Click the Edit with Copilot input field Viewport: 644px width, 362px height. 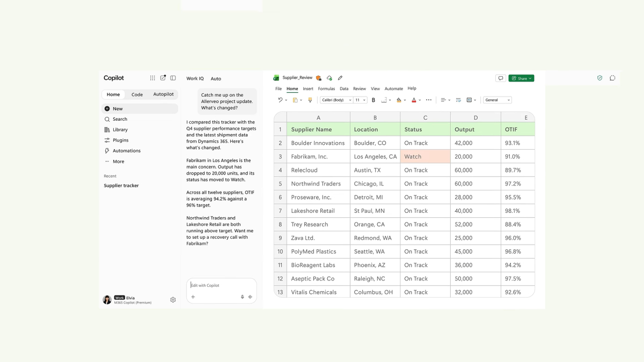tap(222, 291)
